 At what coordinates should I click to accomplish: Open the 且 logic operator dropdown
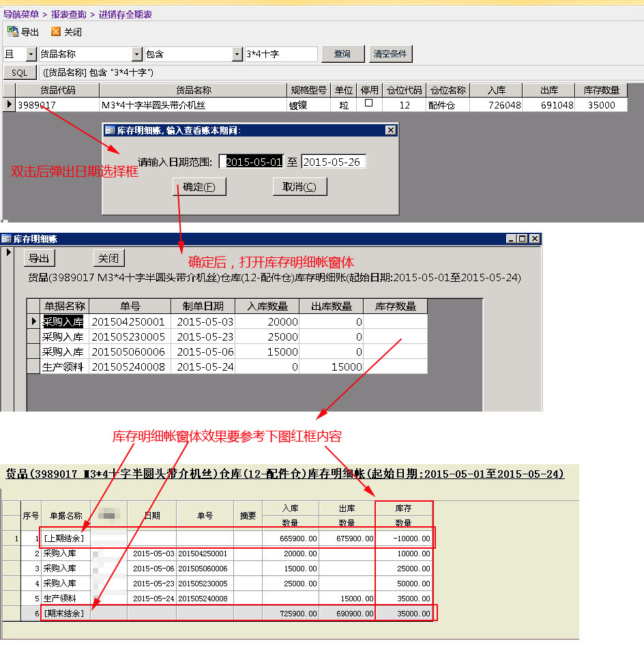tap(31, 54)
